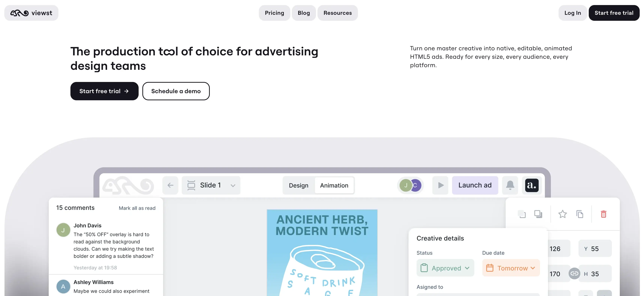Open the Slide 1 dropdown
The height and width of the screenshot is (296, 644).
tap(211, 185)
